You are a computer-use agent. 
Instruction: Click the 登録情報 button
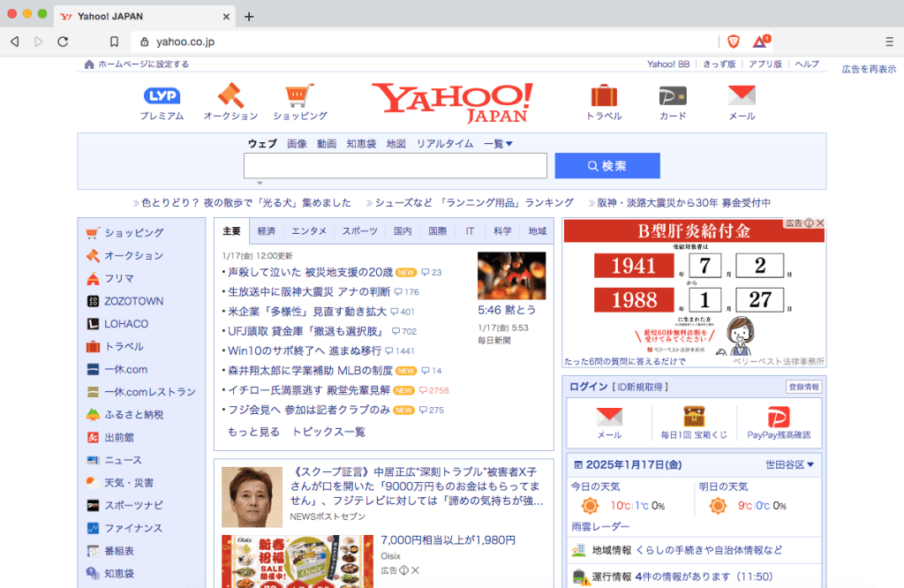[803, 387]
